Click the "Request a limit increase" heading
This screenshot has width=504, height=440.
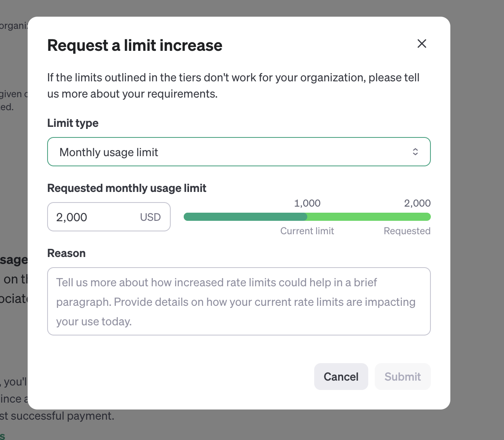[135, 46]
